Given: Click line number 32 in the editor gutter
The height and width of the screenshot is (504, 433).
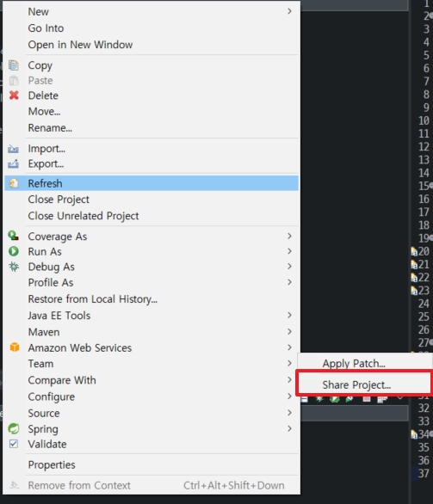Looking at the screenshot, I should coord(424,409).
